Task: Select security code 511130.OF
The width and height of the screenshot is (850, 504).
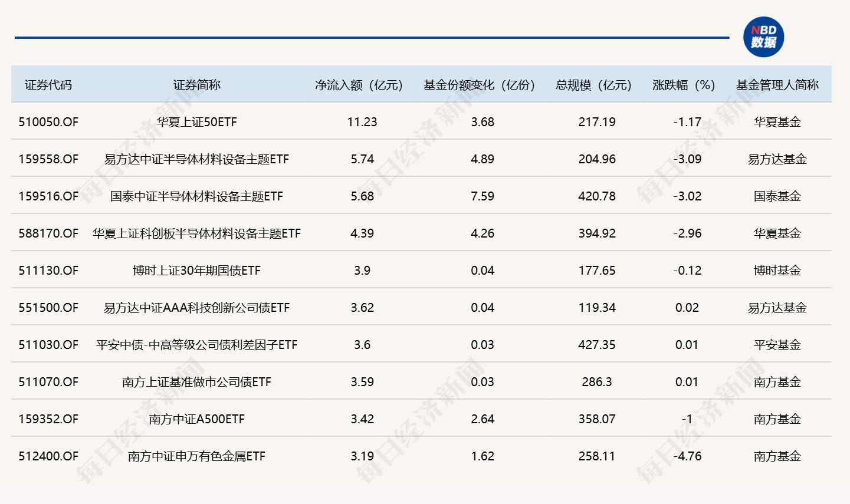Action: [x=48, y=271]
